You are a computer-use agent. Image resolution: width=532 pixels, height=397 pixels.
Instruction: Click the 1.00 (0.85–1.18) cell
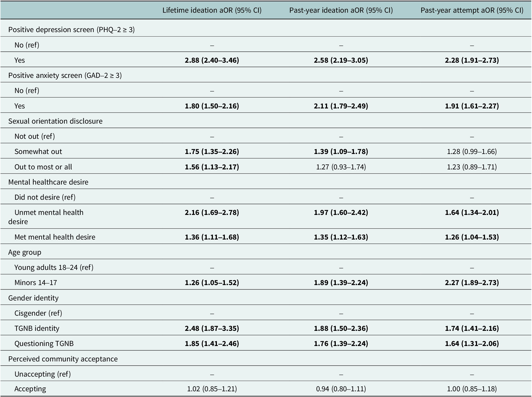(472, 389)
